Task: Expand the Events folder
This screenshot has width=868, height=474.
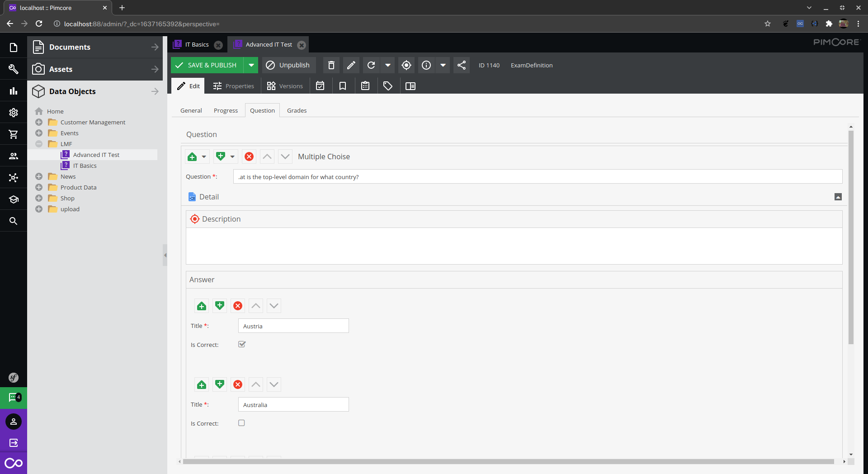Action: 39,133
